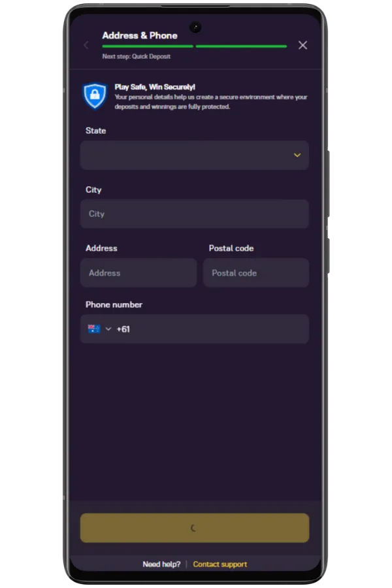392x588 pixels.
Task: Click the +61 dialing code text
Action: click(123, 329)
